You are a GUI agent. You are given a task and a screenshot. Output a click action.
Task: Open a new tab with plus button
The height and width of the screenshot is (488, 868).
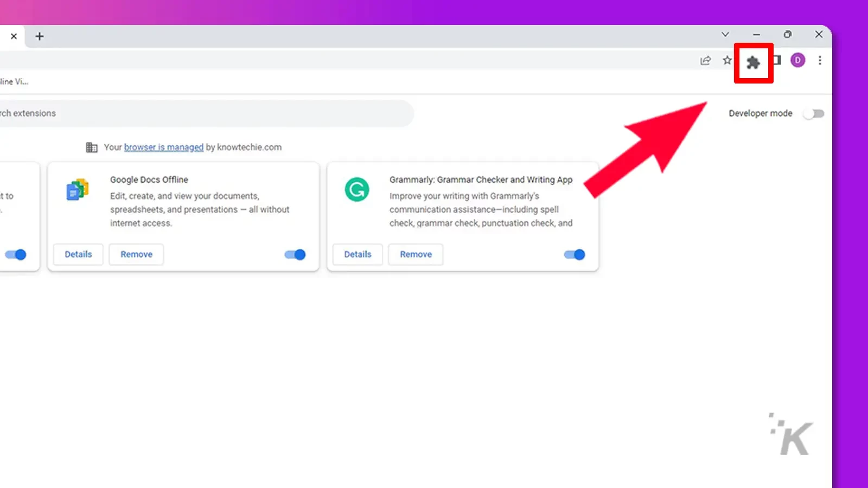tap(40, 36)
